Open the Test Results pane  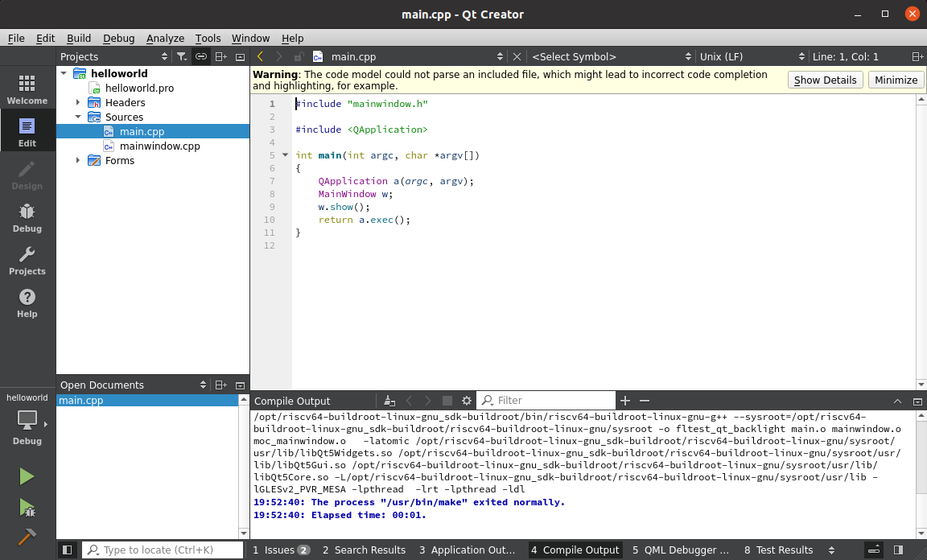coord(779,550)
